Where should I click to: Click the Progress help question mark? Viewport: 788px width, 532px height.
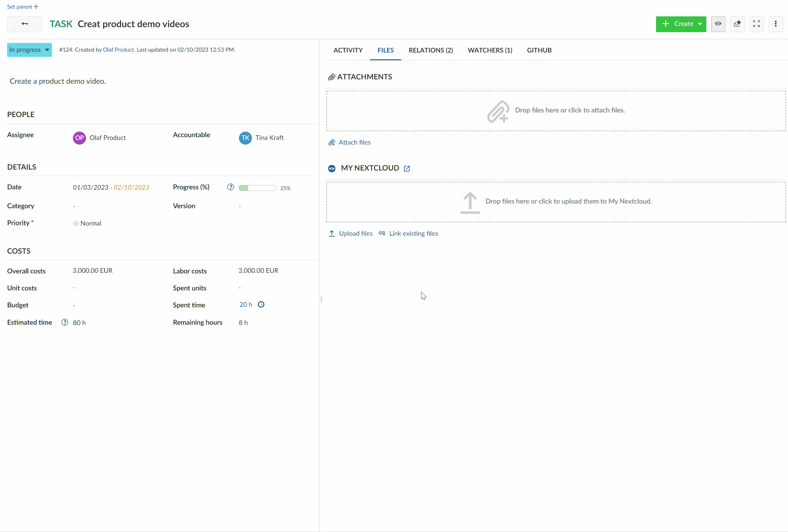[x=231, y=187]
